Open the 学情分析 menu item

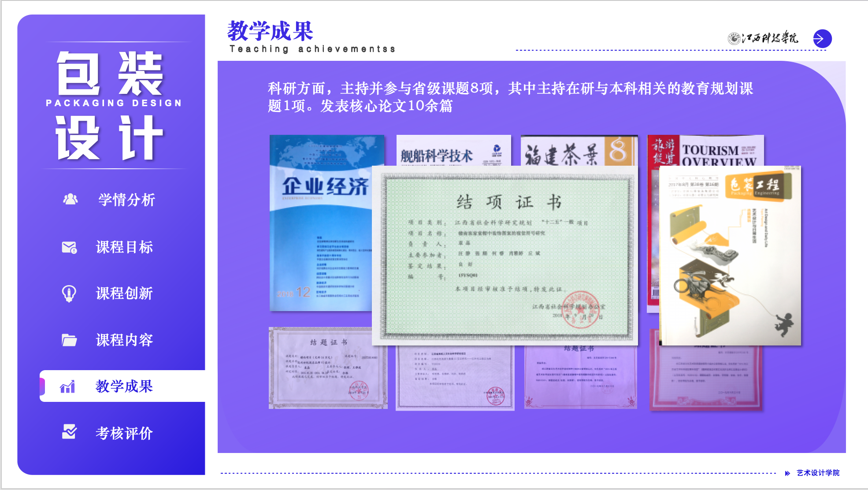click(x=126, y=200)
